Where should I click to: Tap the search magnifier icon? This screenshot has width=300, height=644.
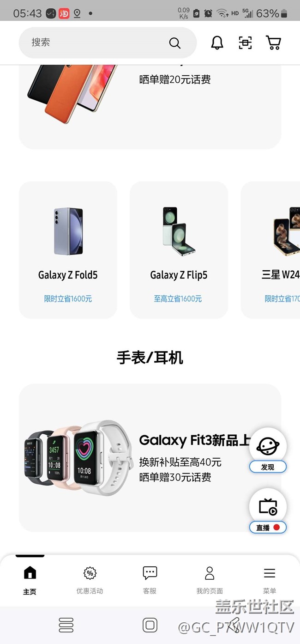click(174, 43)
